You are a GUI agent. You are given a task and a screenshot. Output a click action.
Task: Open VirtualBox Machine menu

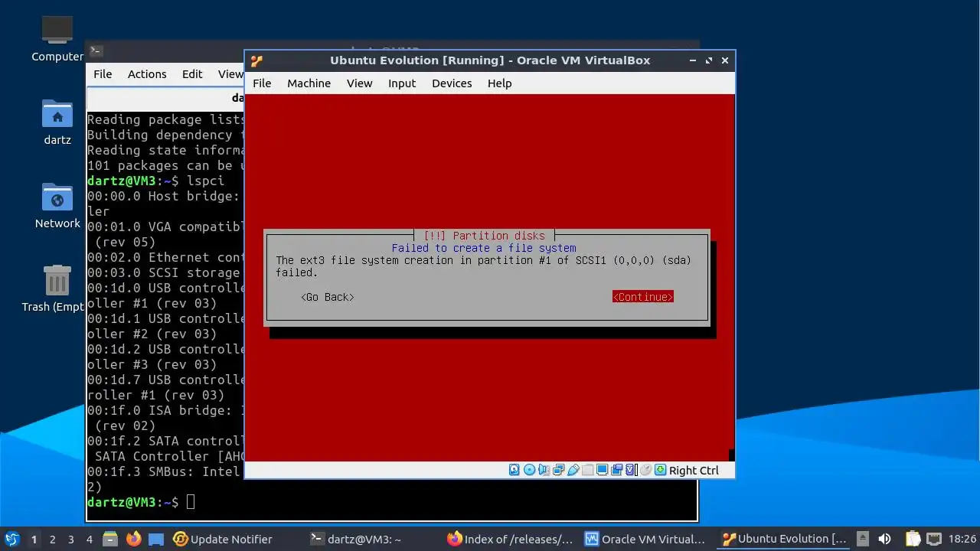(309, 83)
